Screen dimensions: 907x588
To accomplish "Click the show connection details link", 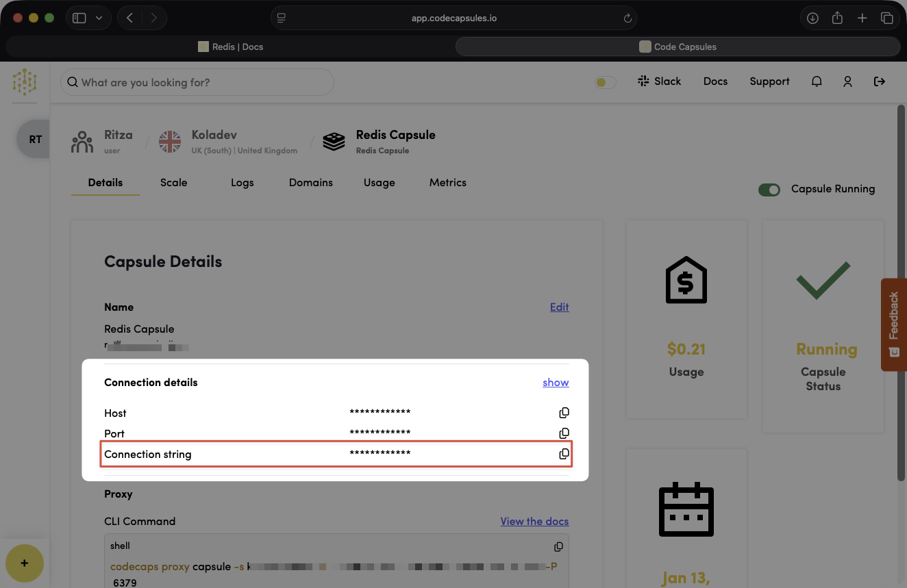I will (x=556, y=383).
